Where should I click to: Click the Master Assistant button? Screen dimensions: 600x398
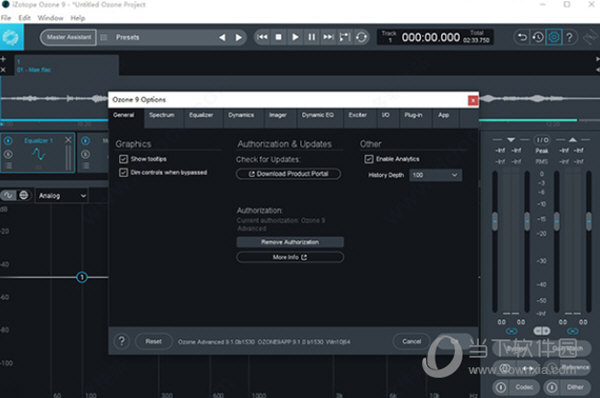point(69,37)
